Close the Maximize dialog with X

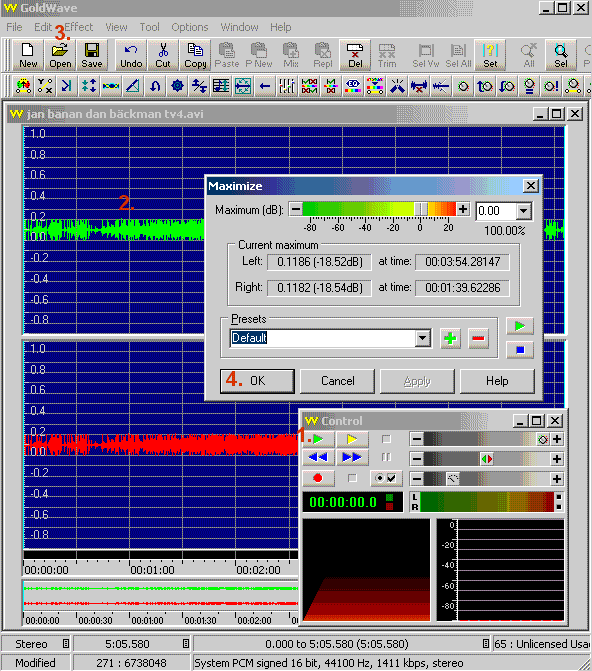point(530,186)
